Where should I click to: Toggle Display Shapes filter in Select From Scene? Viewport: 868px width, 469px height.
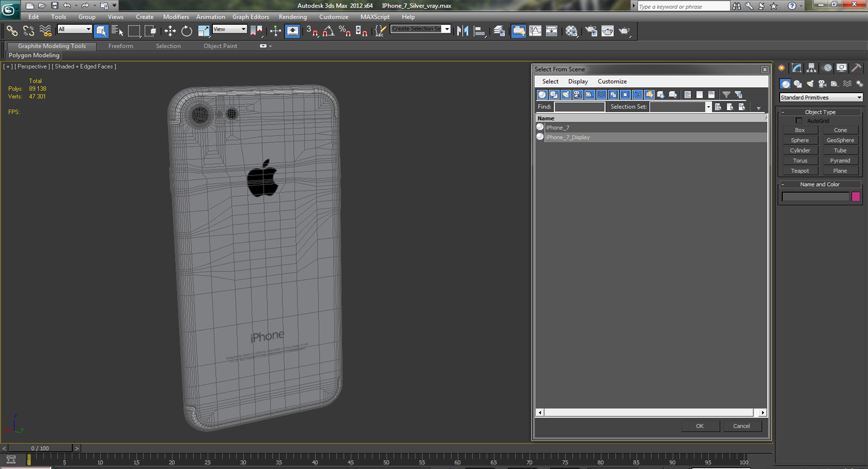tap(554, 94)
